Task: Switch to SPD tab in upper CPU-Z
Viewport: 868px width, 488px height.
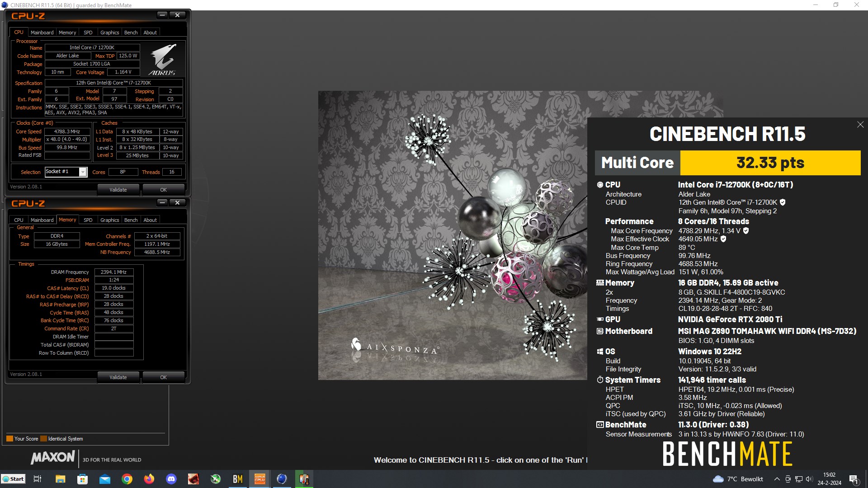Action: click(88, 33)
